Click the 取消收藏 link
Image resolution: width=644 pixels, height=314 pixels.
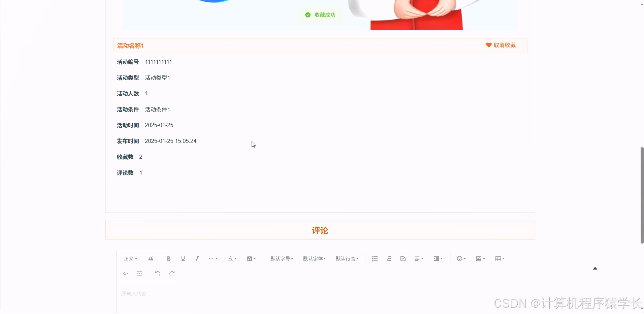[x=504, y=45]
